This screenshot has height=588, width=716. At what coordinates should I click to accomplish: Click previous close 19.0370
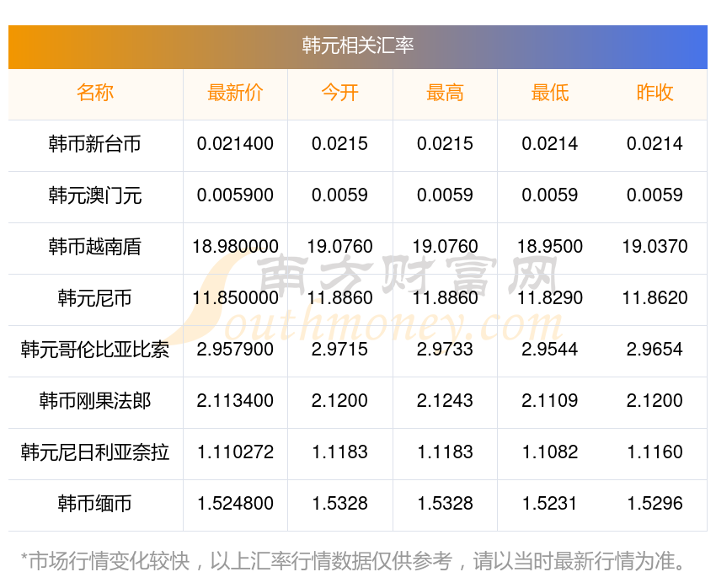[655, 247]
